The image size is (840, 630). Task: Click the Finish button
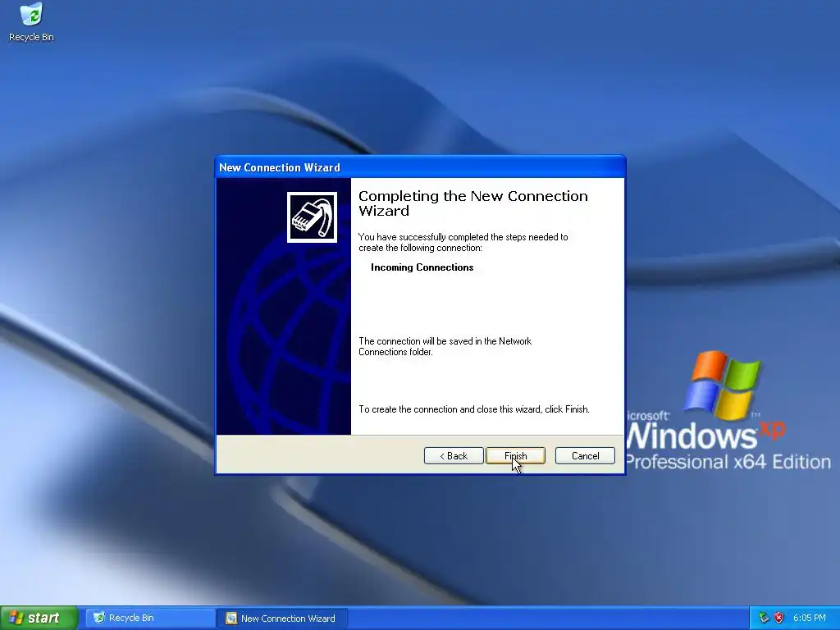(x=515, y=456)
